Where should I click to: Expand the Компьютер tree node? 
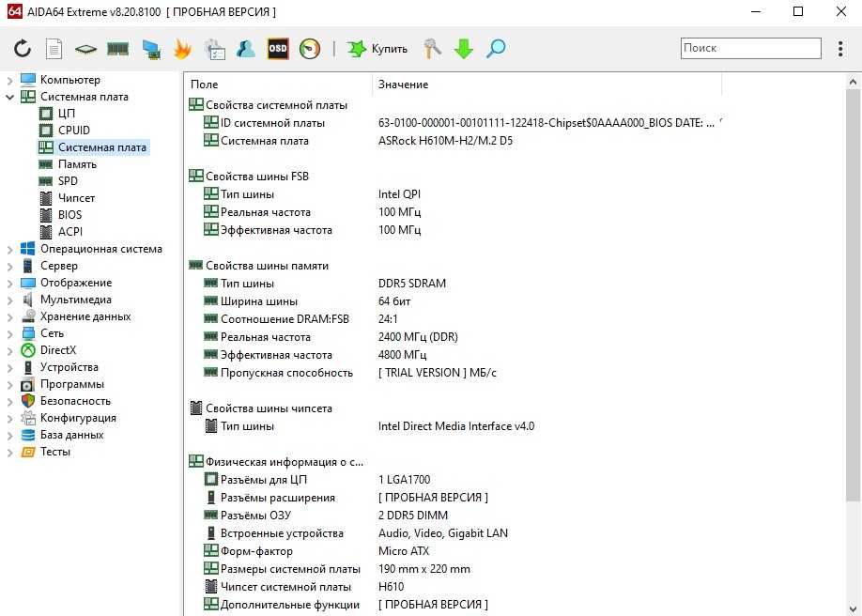tap(10, 81)
